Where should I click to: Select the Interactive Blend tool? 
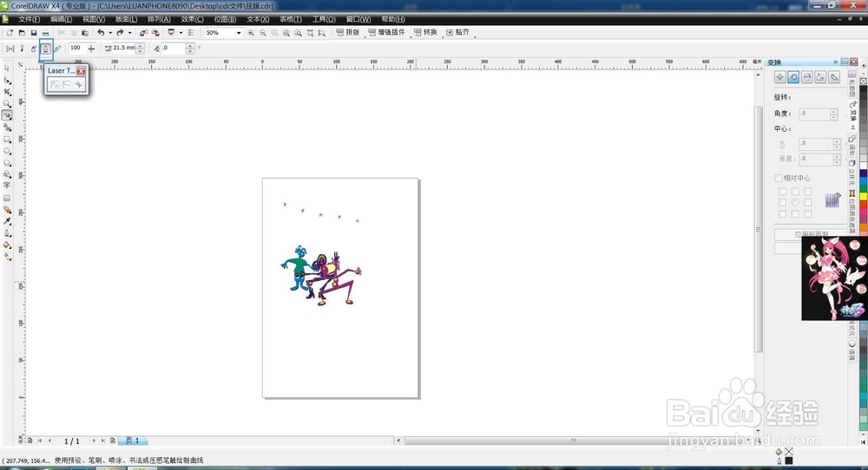[x=7, y=210]
